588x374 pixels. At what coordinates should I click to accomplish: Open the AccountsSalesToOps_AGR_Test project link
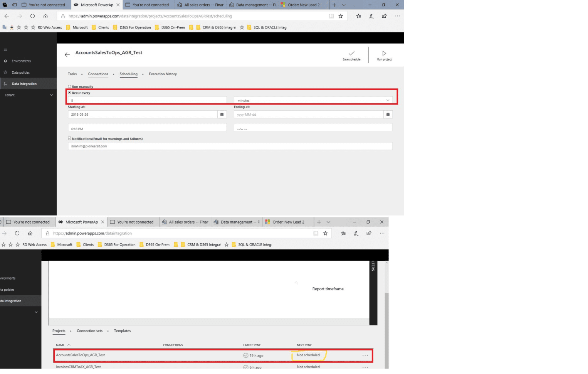click(x=80, y=355)
